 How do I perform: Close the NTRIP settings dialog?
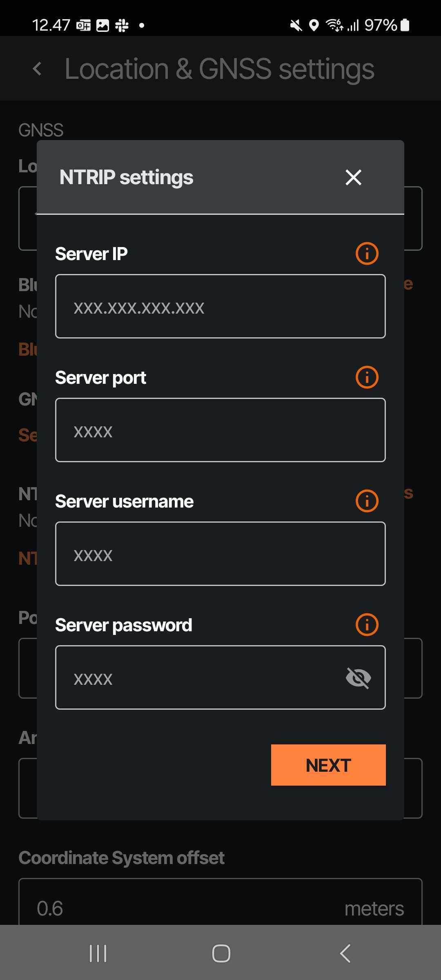tap(353, 177)
